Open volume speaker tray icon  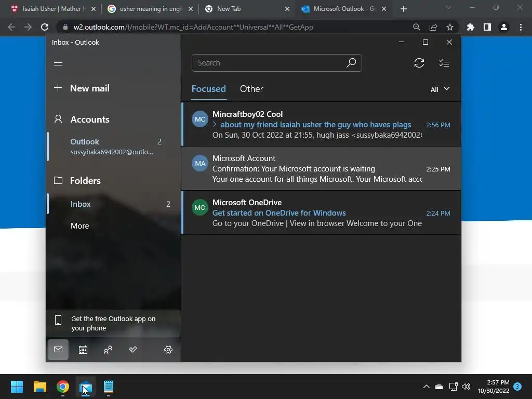click(466, 387)
